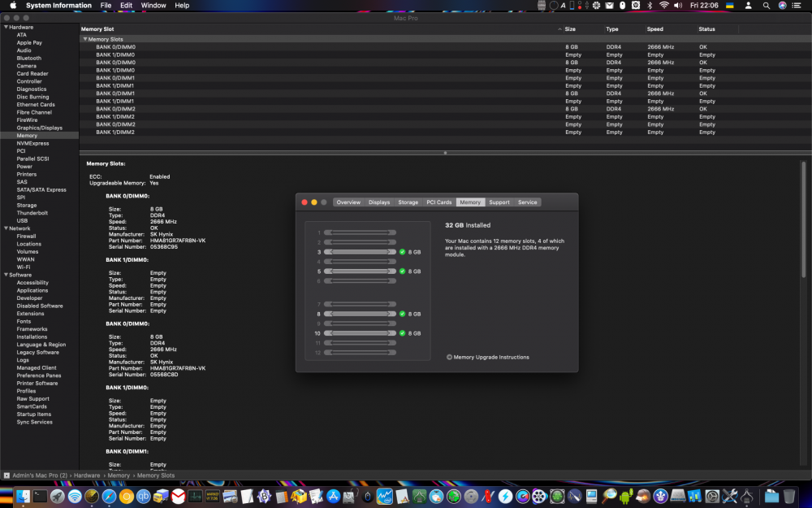Open the Edit menu
812x508 pixels.
point(127,5)
